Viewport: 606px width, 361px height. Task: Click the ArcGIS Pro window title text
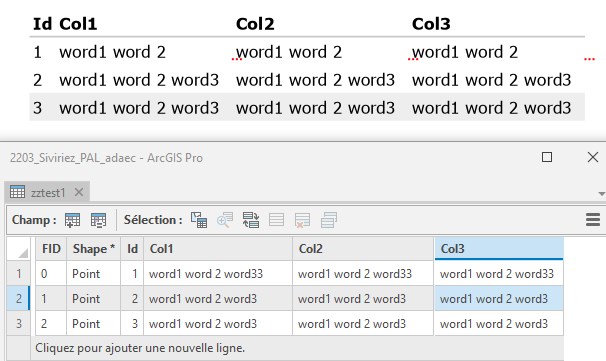pos(106,158)
